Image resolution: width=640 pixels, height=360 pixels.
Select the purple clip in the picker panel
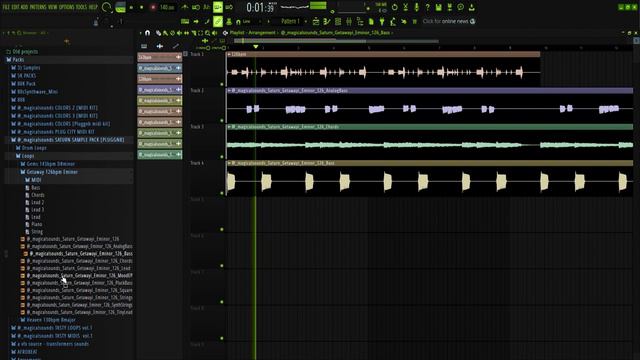click(160, 89)
